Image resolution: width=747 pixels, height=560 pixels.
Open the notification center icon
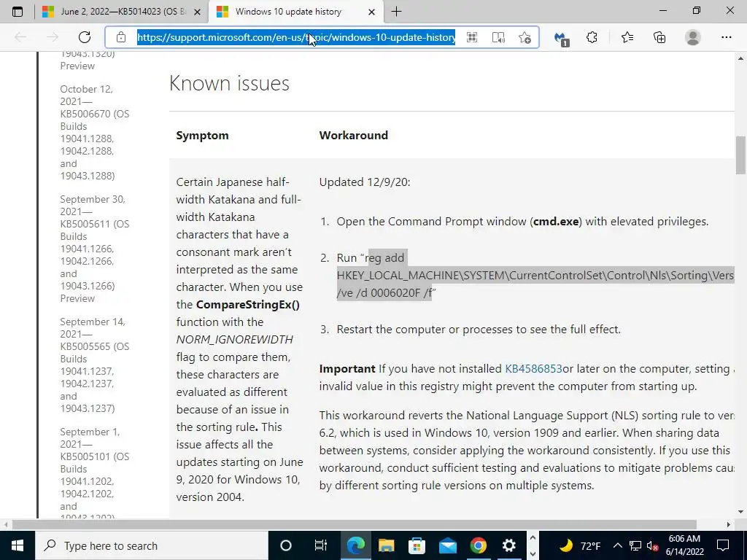(723, 545)
